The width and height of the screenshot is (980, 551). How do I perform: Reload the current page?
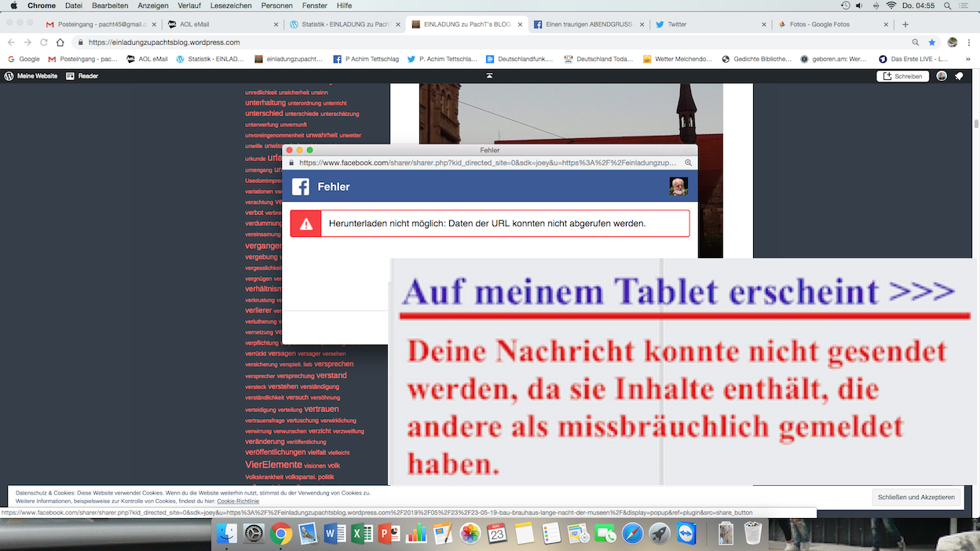point(44,42)
